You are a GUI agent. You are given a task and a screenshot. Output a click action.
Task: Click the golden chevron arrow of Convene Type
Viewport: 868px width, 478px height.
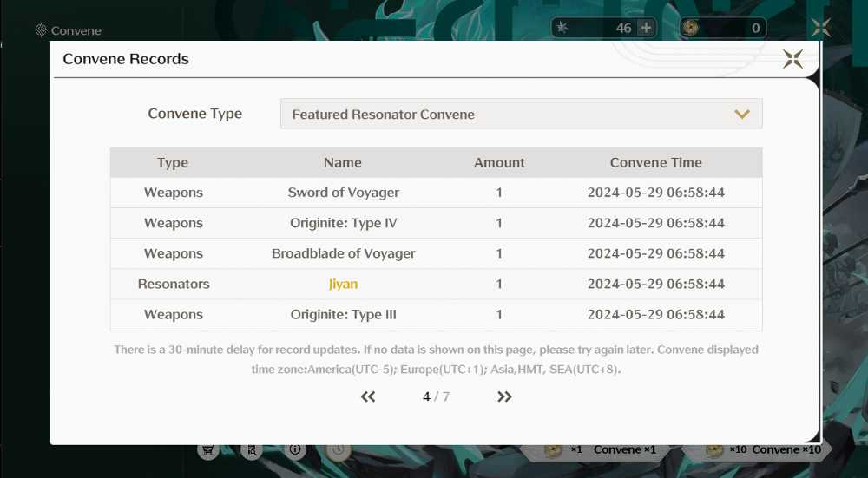[742, 114]
